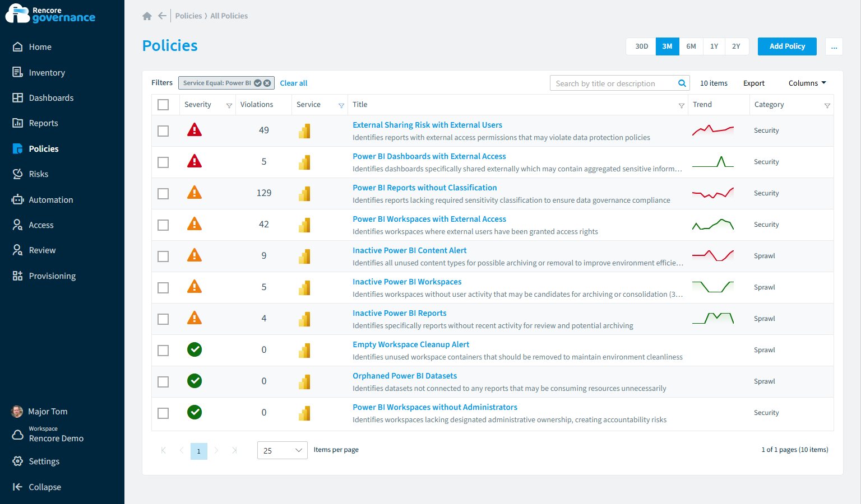The width and height of the screenshot is (861, 504).
Task: Open the Access sidebar icon
Action: pos(18,225)
